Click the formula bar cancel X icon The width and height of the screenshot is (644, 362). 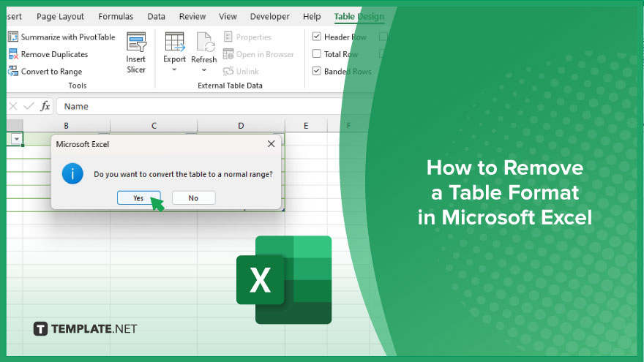13,106
